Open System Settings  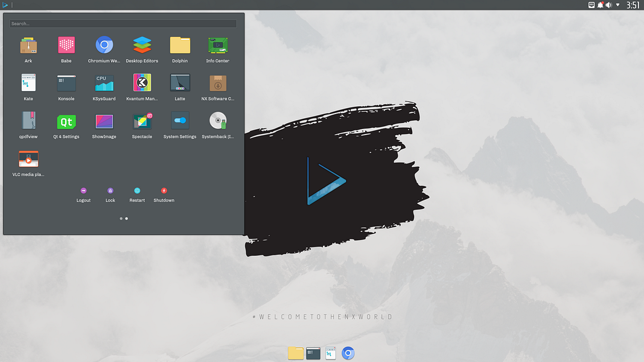click(x=180, y=125)
